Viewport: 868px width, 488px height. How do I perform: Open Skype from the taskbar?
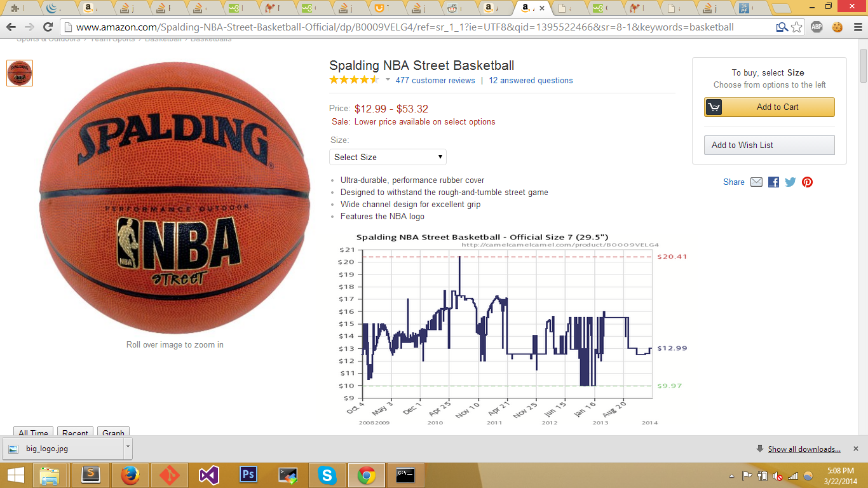tap(327, 475)
